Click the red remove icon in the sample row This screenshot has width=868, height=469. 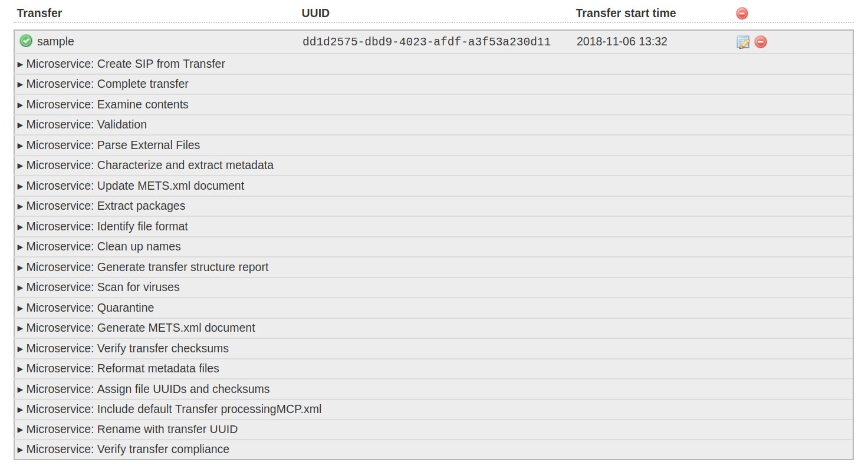[761, 42]
